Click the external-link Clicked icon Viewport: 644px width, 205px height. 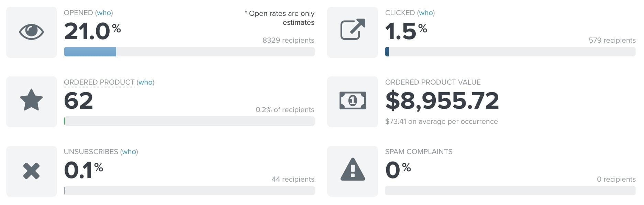coord(353,30)
